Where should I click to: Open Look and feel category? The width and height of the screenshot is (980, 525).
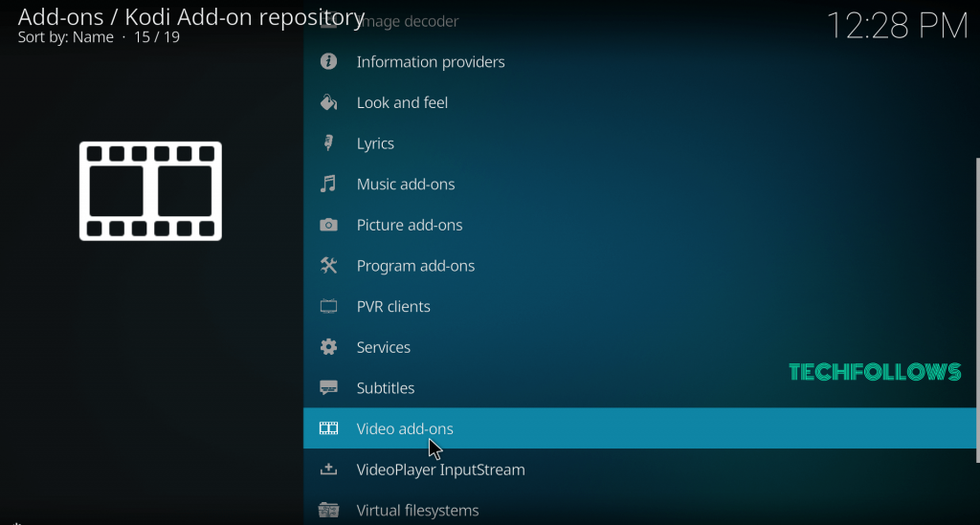point(639,102)
